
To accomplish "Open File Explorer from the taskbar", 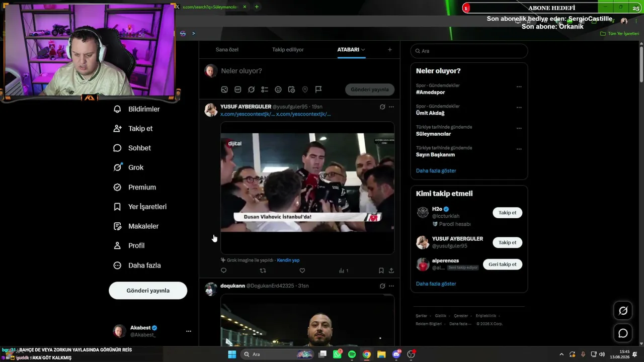I will 381,354.
